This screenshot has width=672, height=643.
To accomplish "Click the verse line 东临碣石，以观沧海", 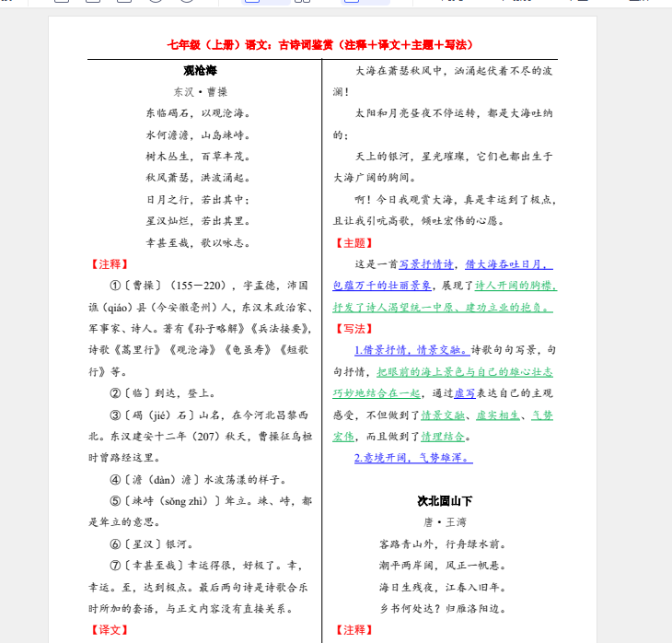I will tap(199, 114).
